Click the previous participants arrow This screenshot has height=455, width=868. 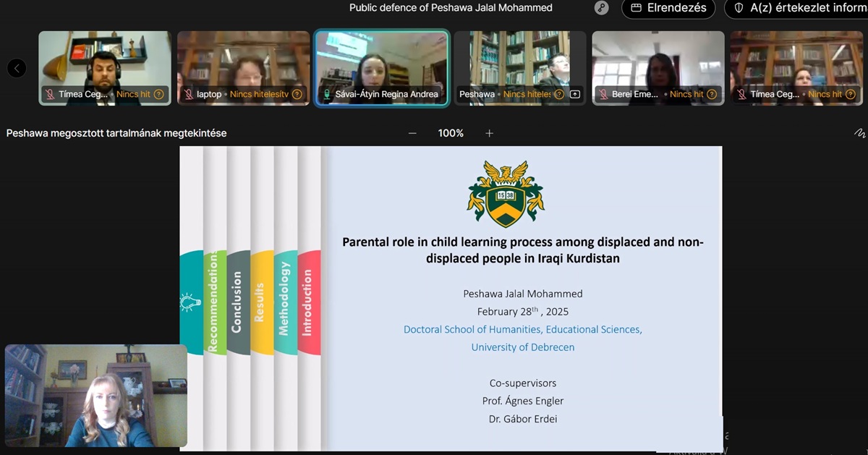coord(17,68)
